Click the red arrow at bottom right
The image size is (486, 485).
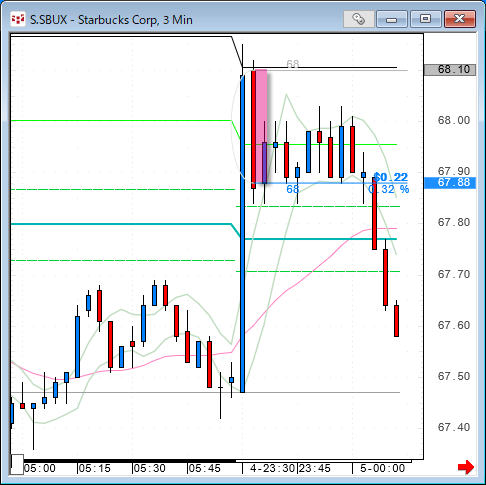pos(466,467)
